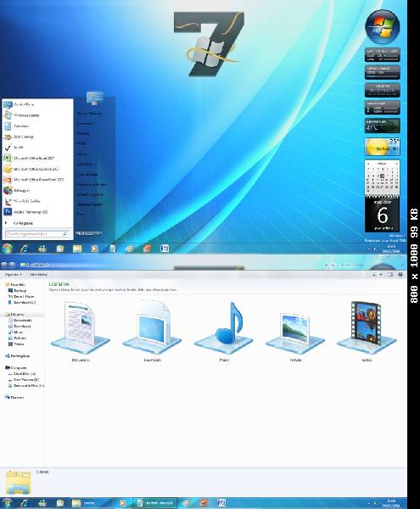Image resolution: width=420 pixels, height=509 pixels.
Task: Open the weather gadget showing 25°
Action: pyautogui.click(x=382, y=147)
